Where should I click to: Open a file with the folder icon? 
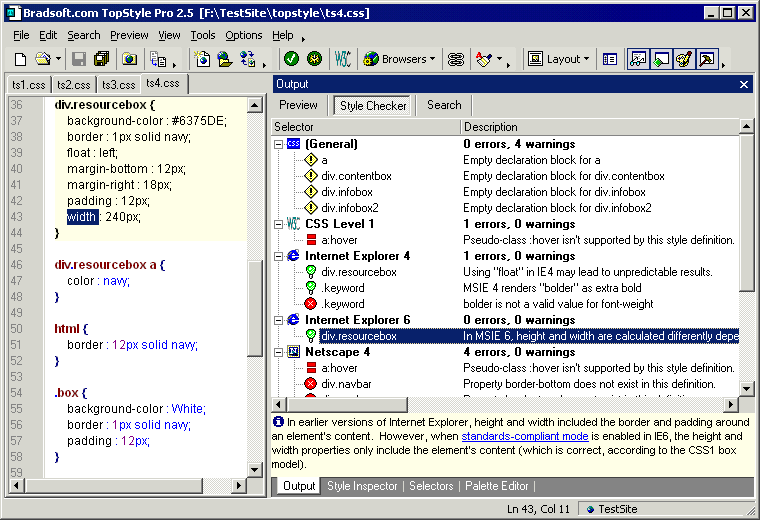(43, 59)
